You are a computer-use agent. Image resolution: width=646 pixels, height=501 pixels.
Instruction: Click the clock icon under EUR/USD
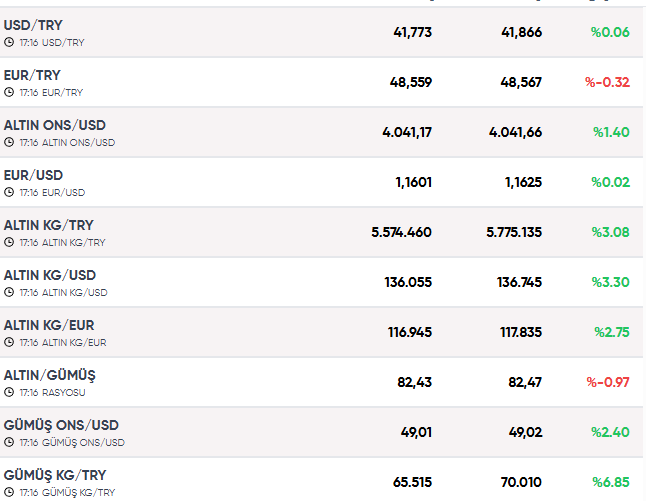pos(9,192)
